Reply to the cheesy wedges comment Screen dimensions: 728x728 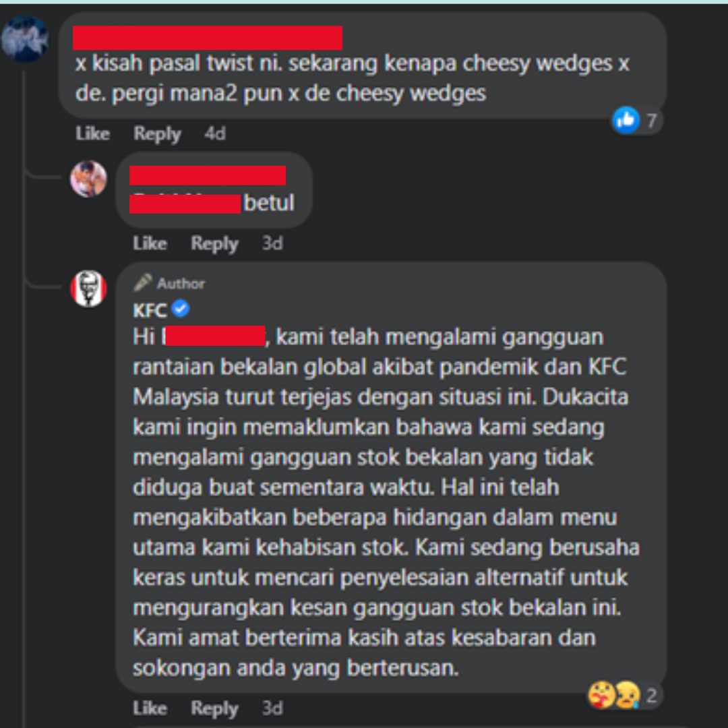tap(157, 134)
